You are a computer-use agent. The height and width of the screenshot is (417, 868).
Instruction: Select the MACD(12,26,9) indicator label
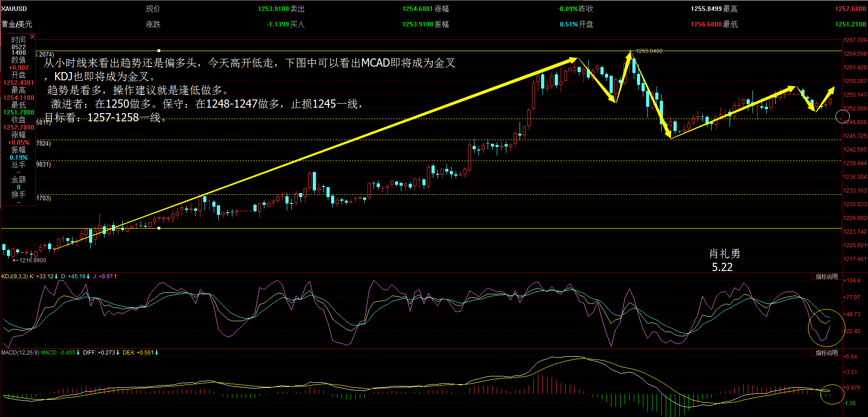(x=21, y=353)
